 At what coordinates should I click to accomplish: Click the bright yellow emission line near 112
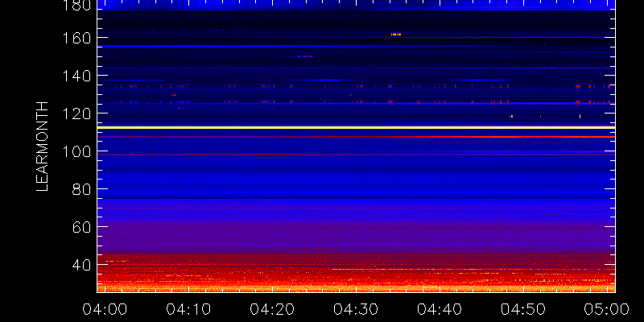pos(356,127)
